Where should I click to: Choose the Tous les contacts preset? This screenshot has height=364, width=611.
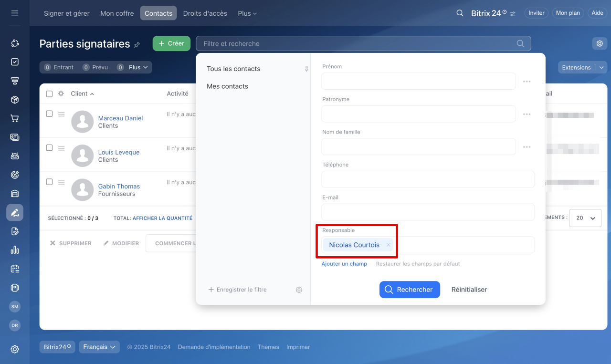233,69
